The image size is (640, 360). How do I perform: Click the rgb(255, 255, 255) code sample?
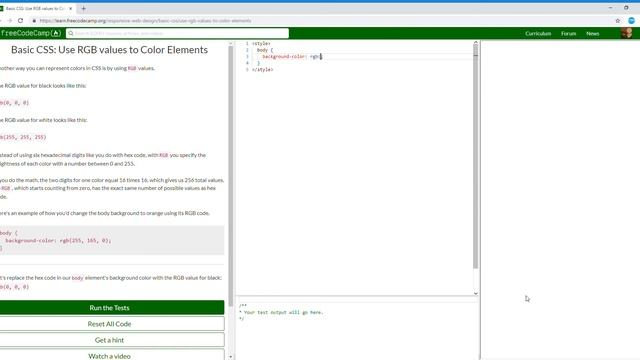pos(23,137)
